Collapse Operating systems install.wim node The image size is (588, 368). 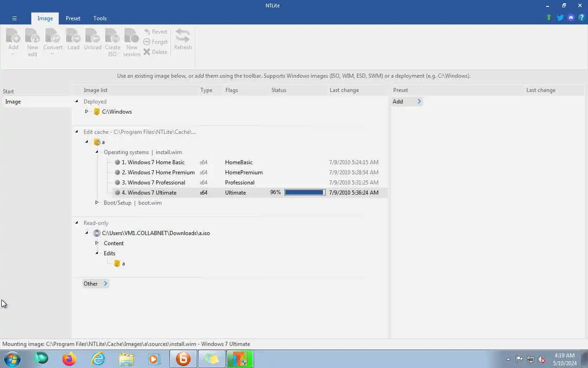(x=97, y=152)
